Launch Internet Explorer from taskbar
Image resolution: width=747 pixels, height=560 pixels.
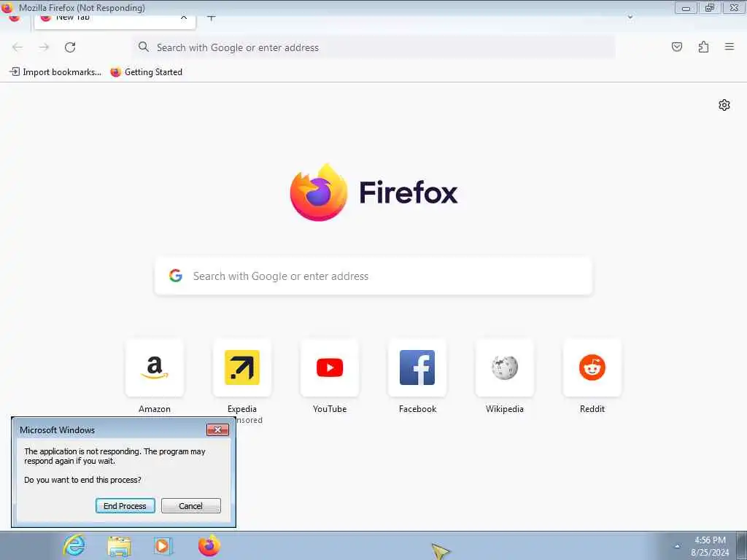74,545
